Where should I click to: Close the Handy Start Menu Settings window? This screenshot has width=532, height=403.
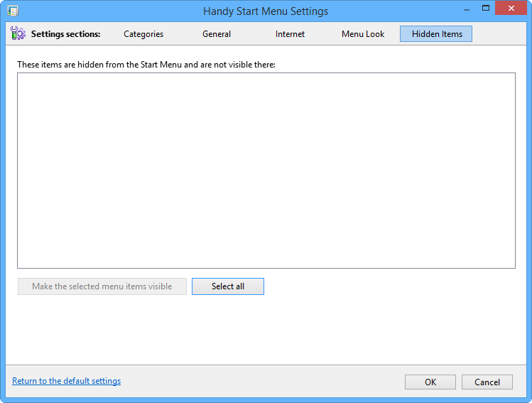pos(511,9)
